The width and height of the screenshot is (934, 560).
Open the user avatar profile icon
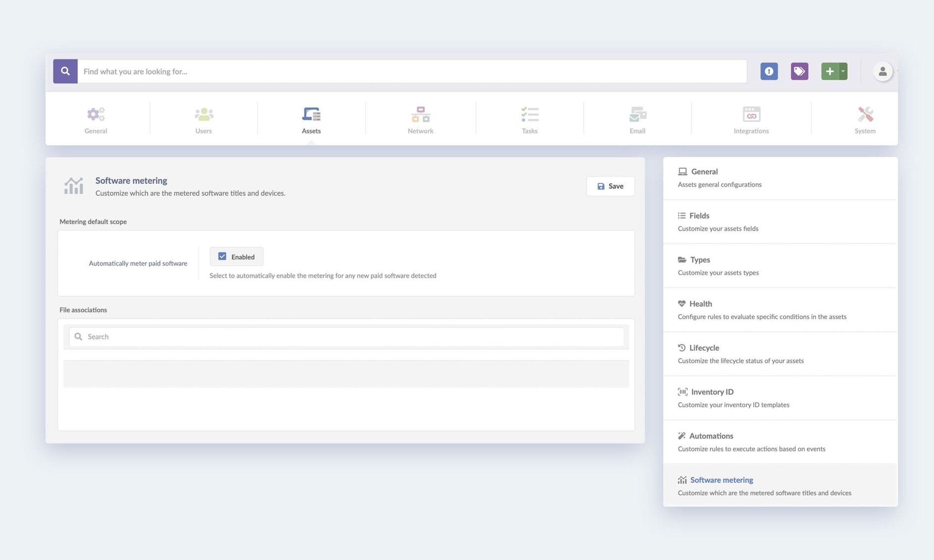(x=882, y=71)
